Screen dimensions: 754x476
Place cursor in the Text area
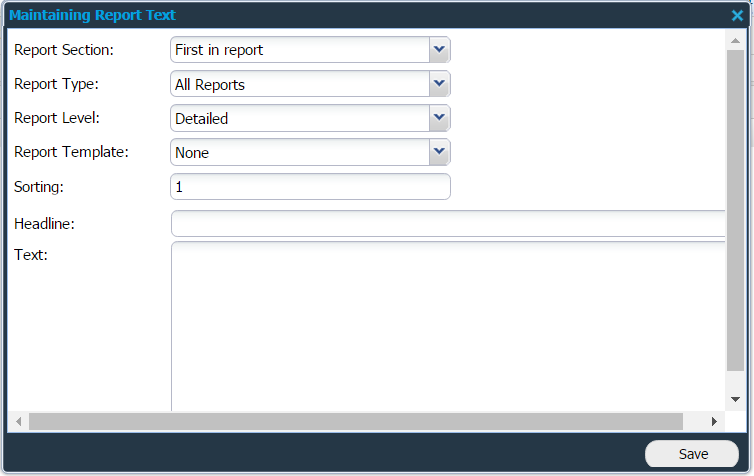click(x=448, y=325)
